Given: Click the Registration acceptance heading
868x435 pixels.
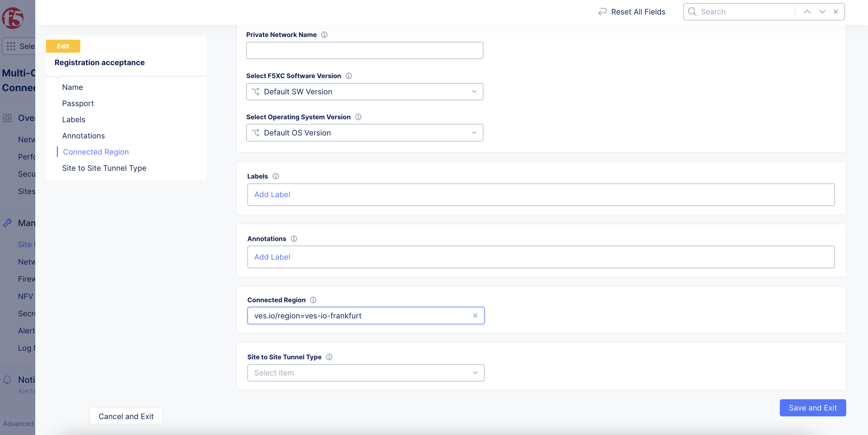Looking at the screenshot, I should coord(99,63).
